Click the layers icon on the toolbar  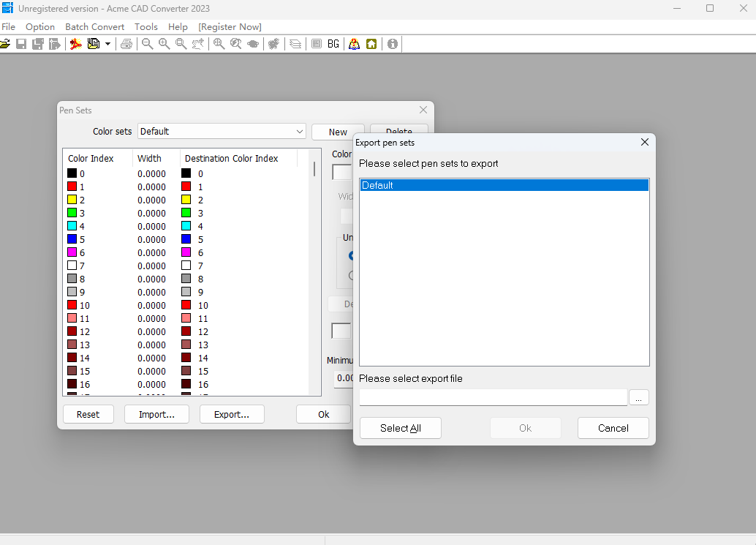pyautogui.click(x=295, y=43)
